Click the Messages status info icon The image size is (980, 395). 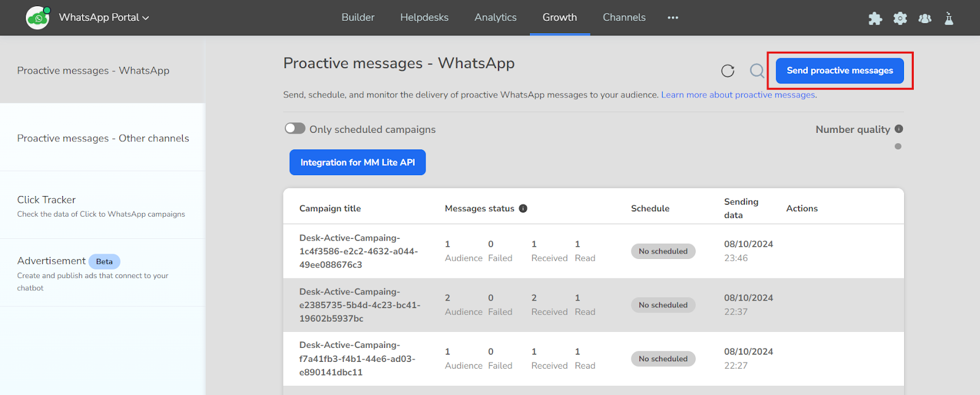pos(523,208)
